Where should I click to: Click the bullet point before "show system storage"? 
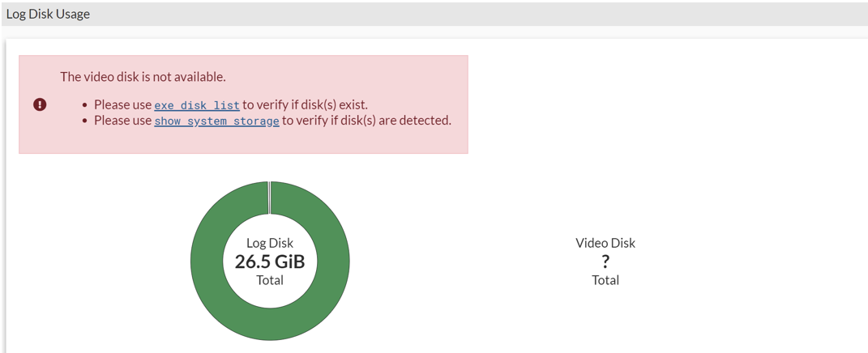coord(85,121)
